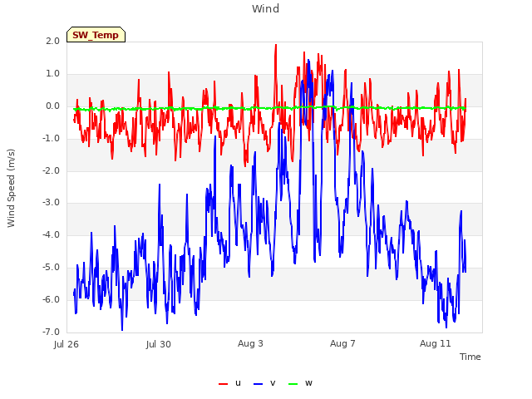Toggle the u series legend entry

[229, 383]
